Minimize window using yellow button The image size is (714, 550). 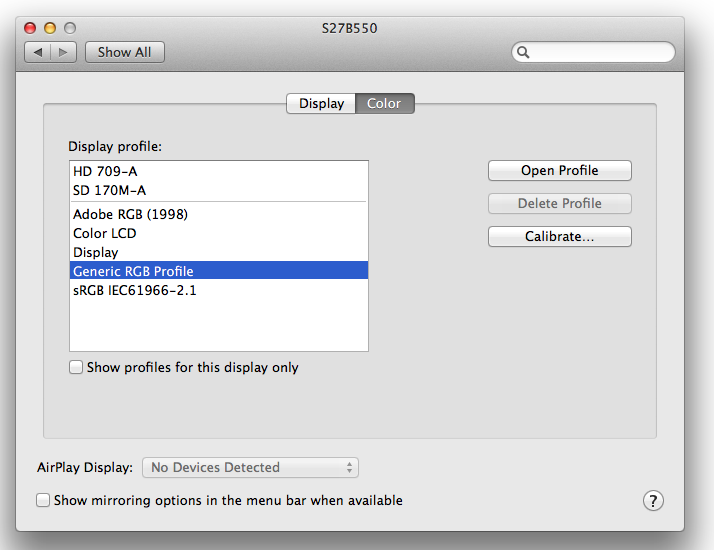point(49,28)
